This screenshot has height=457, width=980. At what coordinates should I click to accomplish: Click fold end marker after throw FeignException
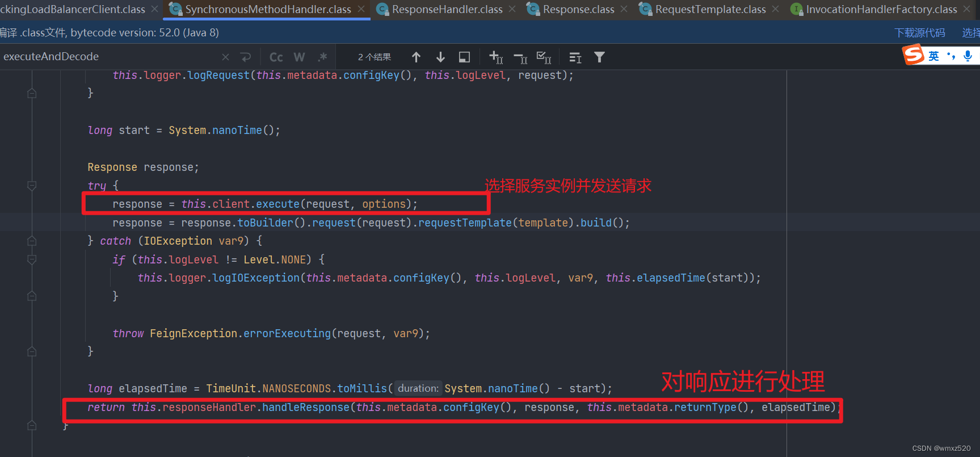click(x=32, y=352)
